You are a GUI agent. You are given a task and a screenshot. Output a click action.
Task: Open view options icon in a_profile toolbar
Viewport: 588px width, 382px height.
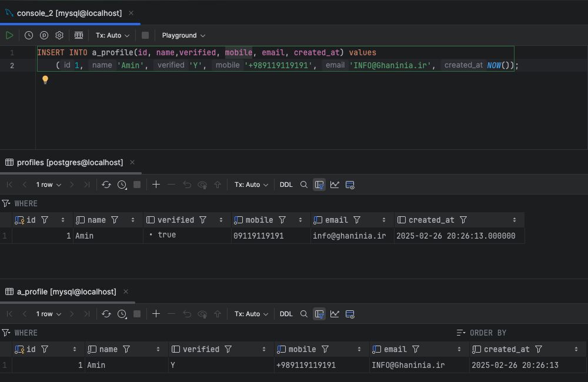pos(350,314)
